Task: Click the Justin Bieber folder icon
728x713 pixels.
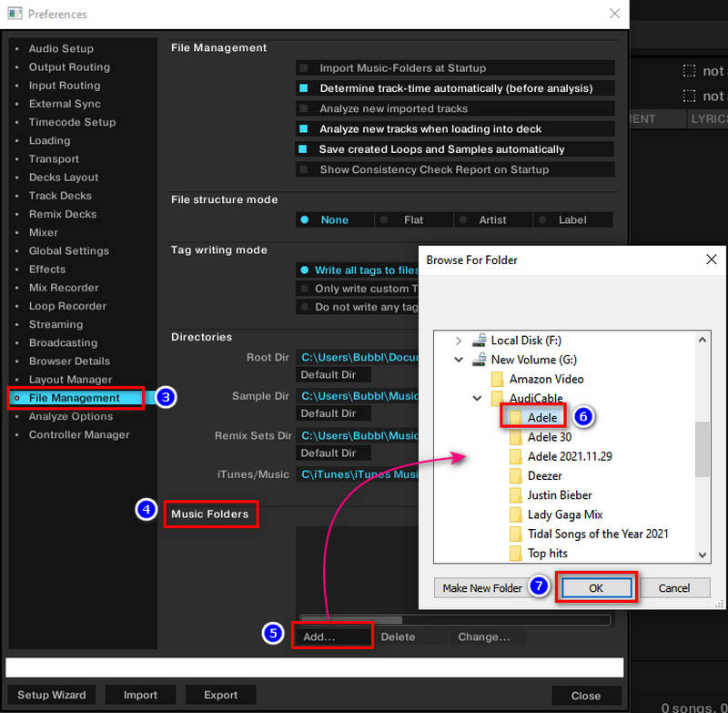Action: (515, 495)
